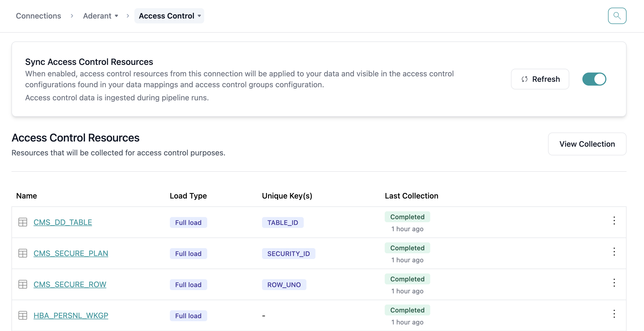Open the HBA_PERSNL_WKGP resource link

[71, 315]
